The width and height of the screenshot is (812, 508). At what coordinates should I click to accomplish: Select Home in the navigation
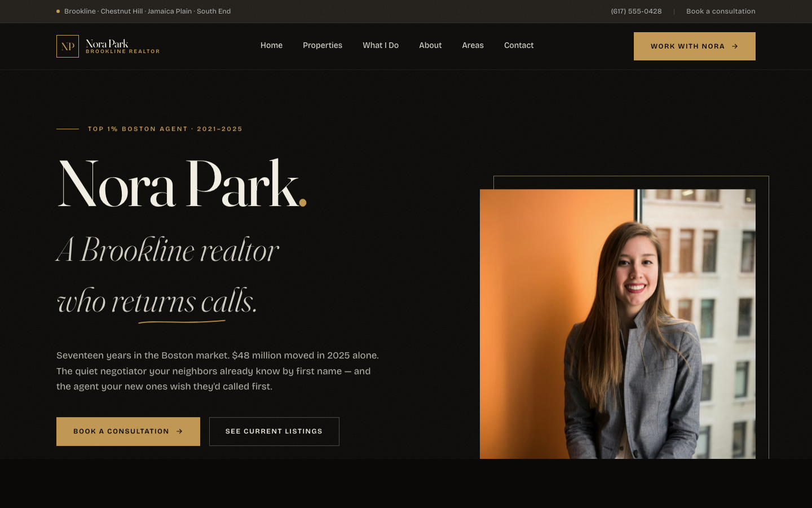tap(271, 45)
